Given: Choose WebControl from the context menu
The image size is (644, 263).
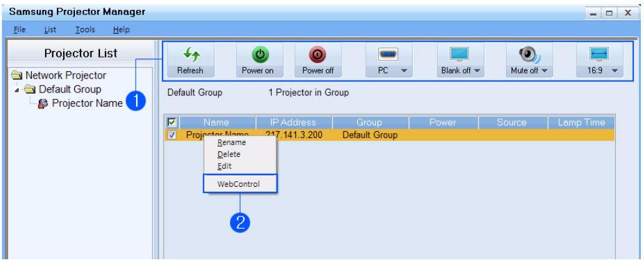Looking at the screenshot, I should click(240, 184).
